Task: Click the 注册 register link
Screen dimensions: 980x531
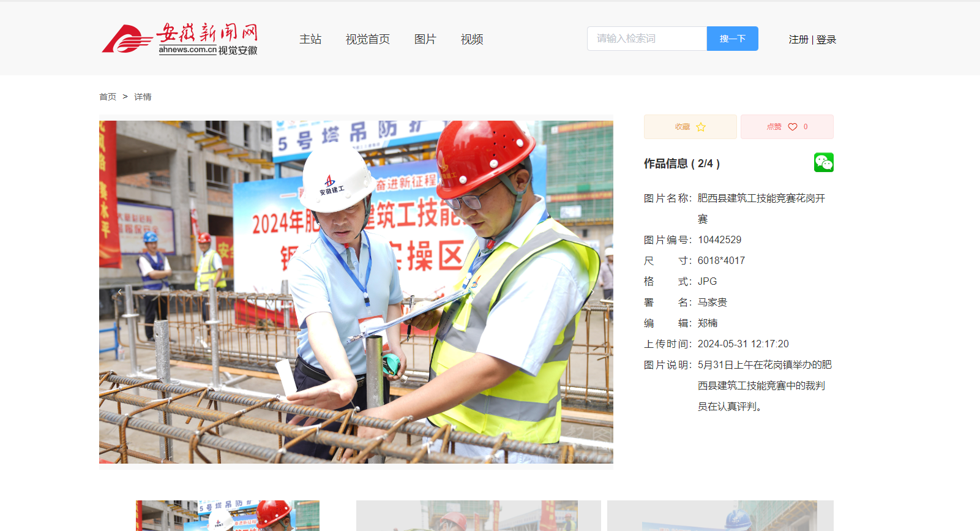Action: click(x=798, y=39)
